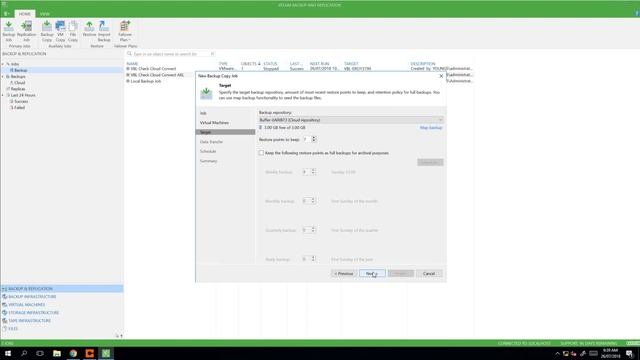Collapse the Last 24 Hours tree expander
640x360 pixels.
point(3,95)
